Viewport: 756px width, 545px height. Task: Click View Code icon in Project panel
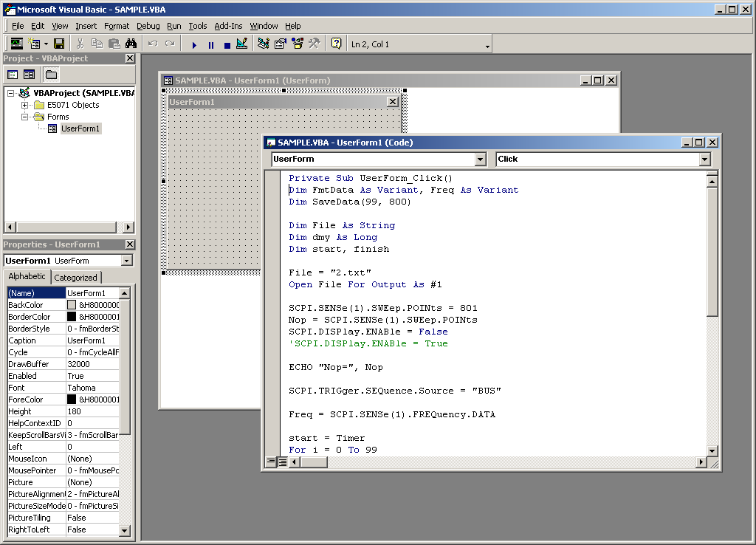(x=13, y=75)
